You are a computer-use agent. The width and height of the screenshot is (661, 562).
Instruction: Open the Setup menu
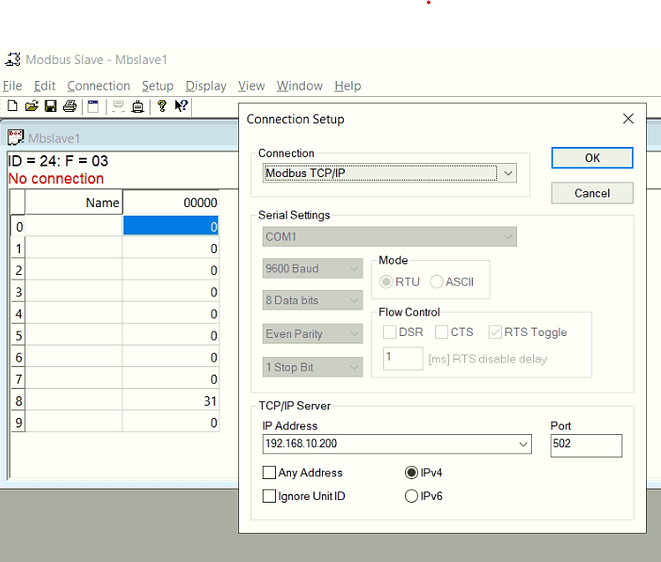157,86
